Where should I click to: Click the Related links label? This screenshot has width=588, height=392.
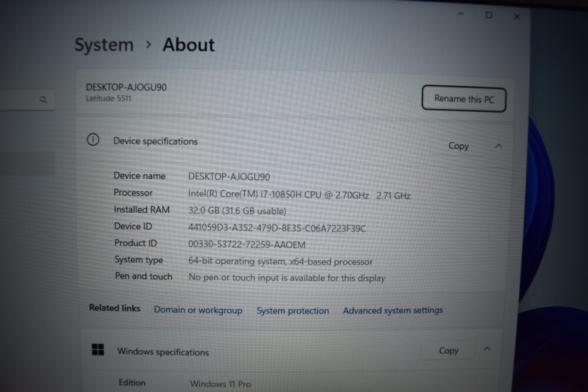point(115,308)
